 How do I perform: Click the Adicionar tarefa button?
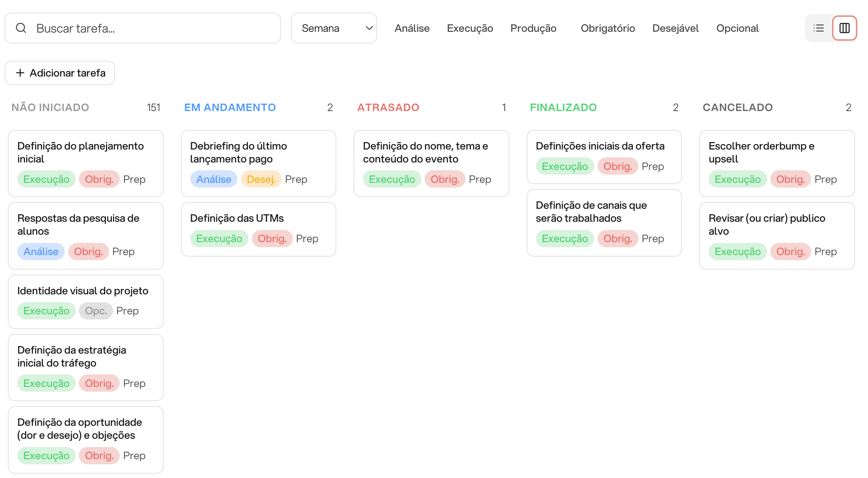point(60,73)
